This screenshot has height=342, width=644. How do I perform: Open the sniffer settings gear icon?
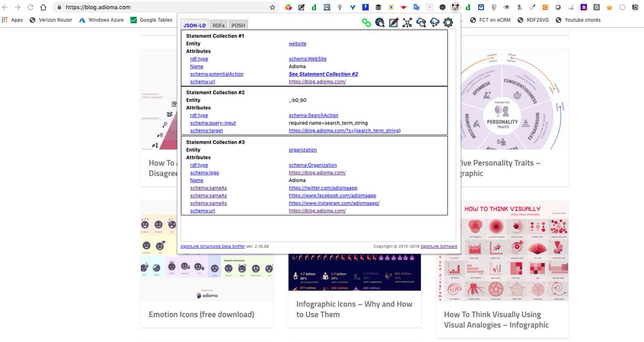[x=448, y=23]
